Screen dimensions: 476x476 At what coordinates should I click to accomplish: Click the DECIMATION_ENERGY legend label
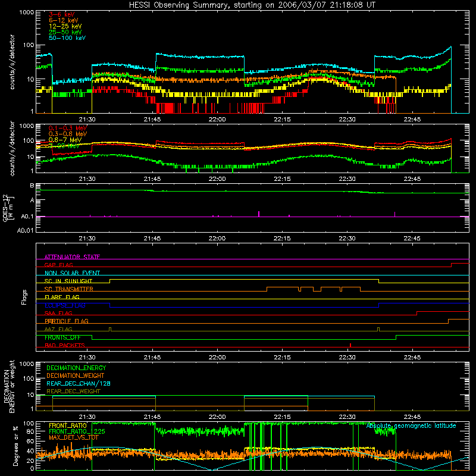click(76, 368)
